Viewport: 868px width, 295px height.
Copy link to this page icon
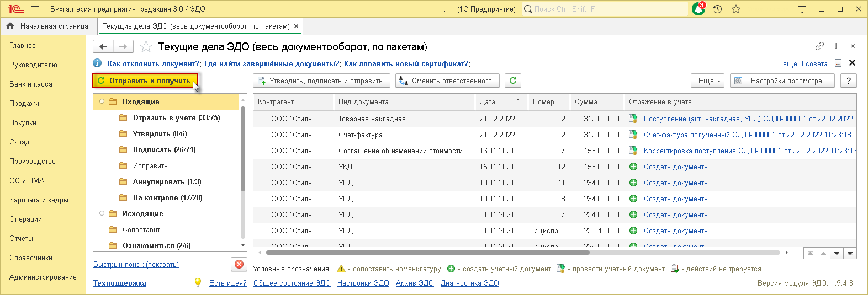click(x=819, y=46)
